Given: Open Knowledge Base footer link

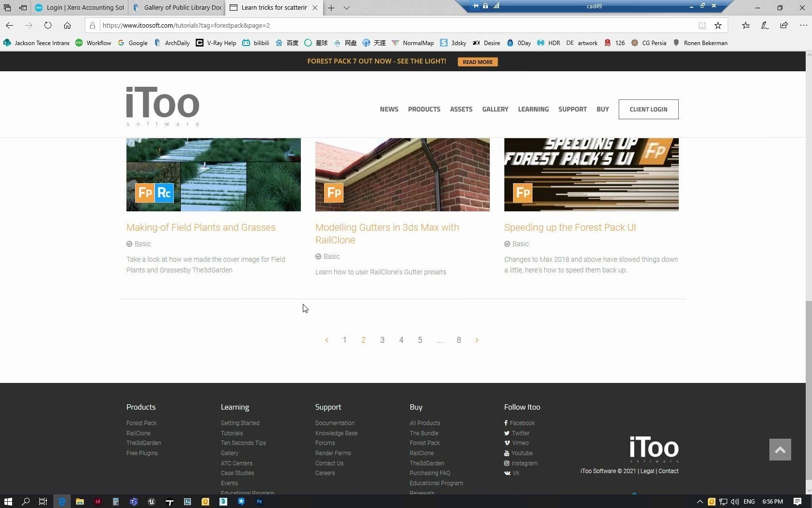Looking at the screenshot, I should (x=336, y=433).
